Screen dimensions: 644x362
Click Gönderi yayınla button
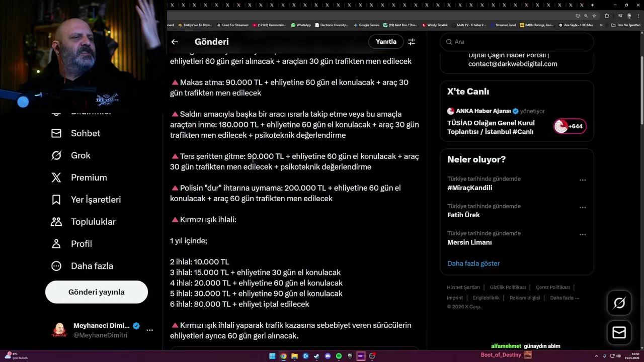[97, 292]
